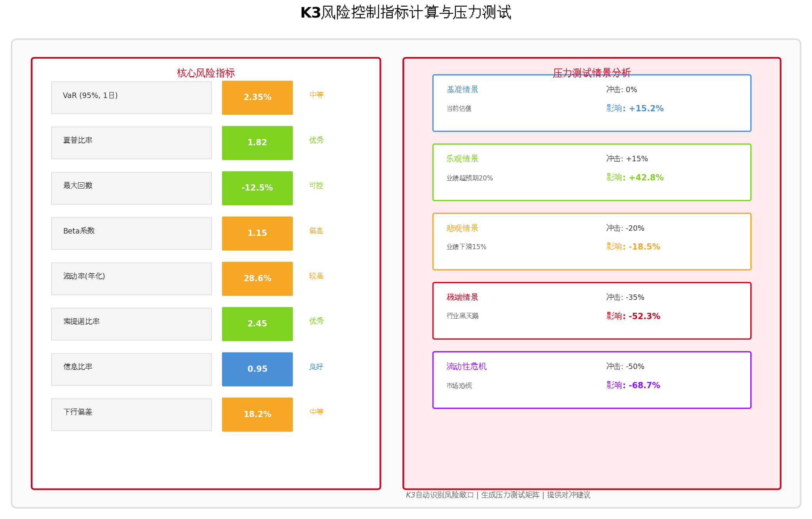Click the 冲击: 0% value
The image size is (812, 519).
(621, 89)
